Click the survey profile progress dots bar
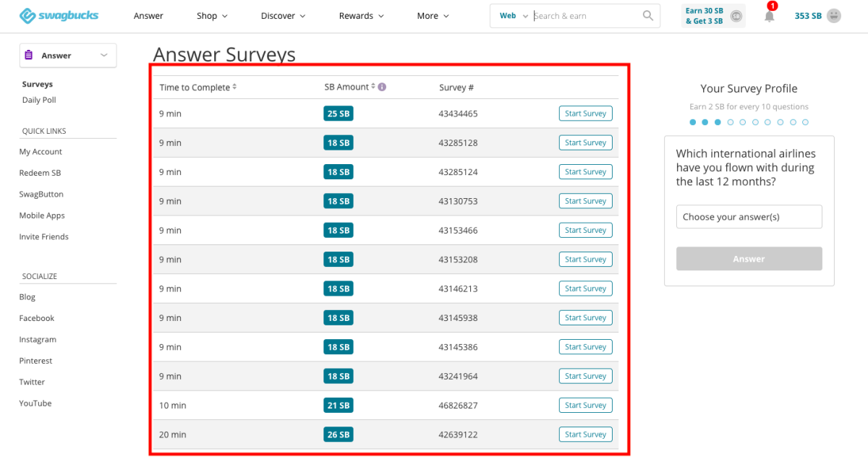The height and width of the screenshot is (462, 868). pyautogui.click(x=749, y=122)
